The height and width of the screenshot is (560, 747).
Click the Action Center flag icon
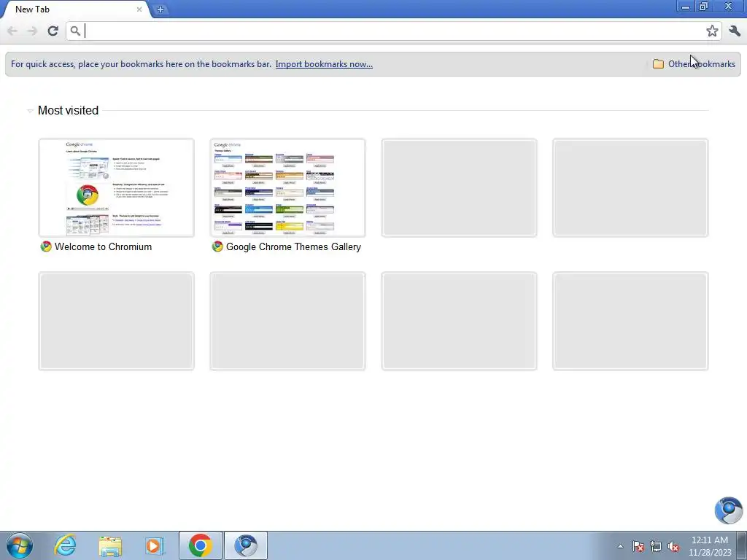pyautogui.click(x=638, y=546)
